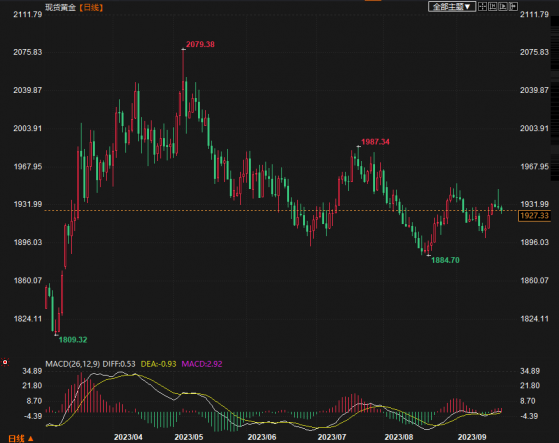
Task: Click the DEA value label
Action: [x=158, y=364]
